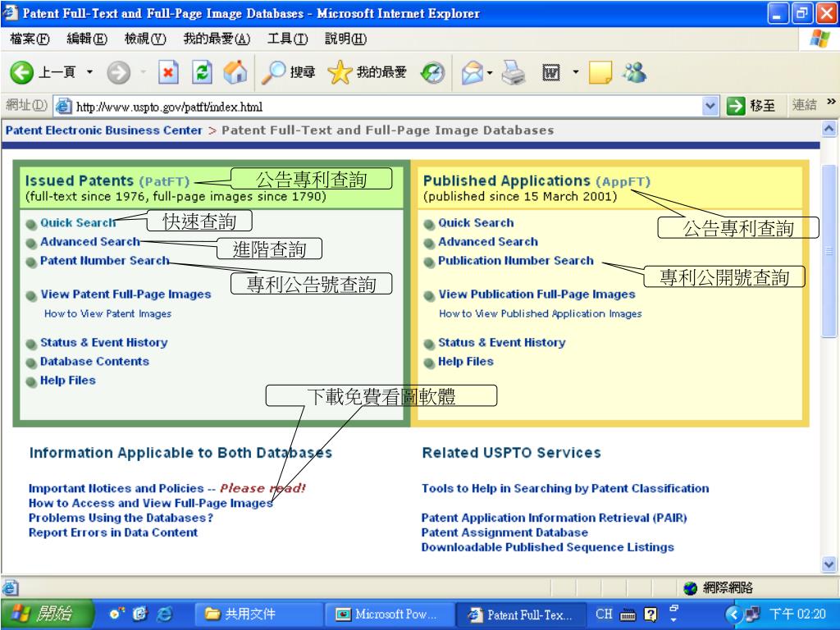Viewport: 840px width, 630px height.
Task: Click Internet Explorer quick launch icon
Action: 164,614
